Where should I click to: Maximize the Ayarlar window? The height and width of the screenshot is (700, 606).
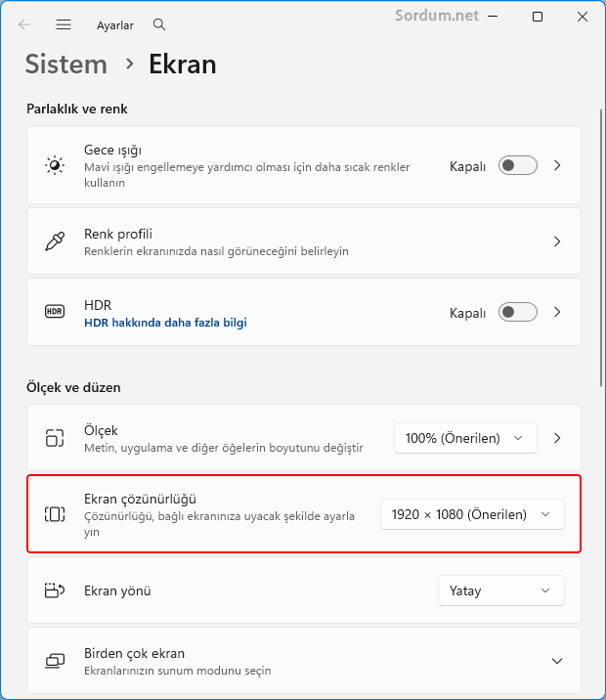click(538, 17)
